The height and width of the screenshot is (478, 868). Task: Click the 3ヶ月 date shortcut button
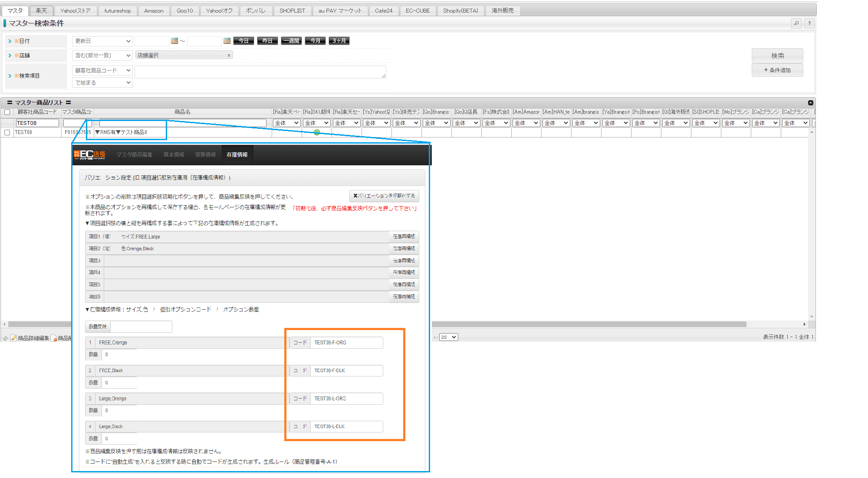(339, 41)
